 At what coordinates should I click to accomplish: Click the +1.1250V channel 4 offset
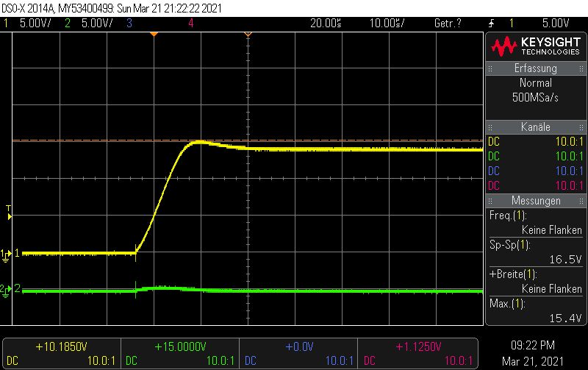[x=418, y=346]
